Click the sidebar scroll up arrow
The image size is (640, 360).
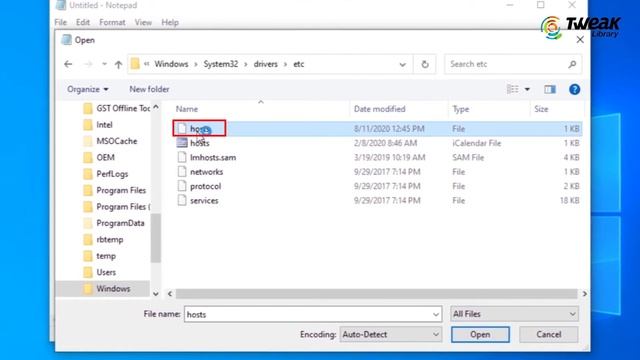(156, 107)
